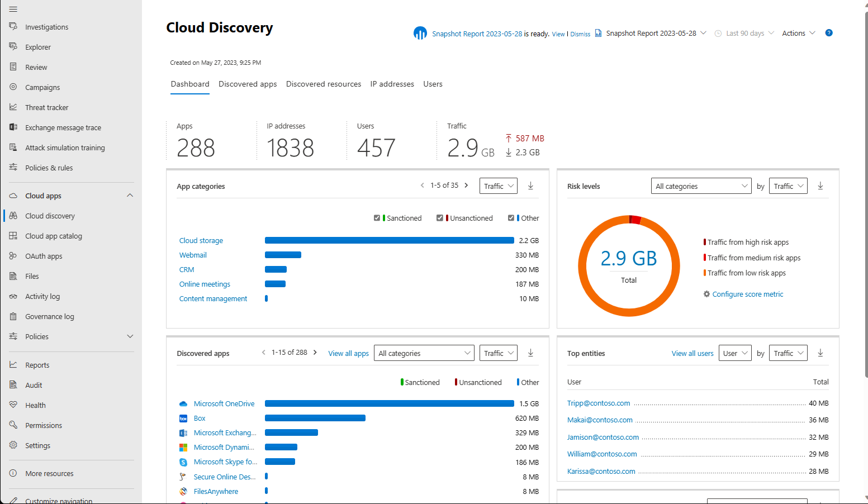Image resolution: width=868 pixels, height=504 pixels.
Task: Click the View all apps link
Action: 349,353
